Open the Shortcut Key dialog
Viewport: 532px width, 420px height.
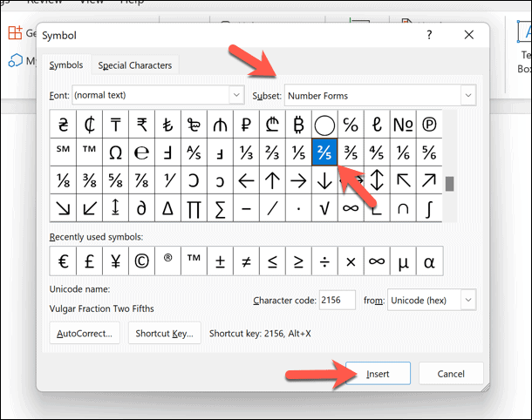point(164,333)
